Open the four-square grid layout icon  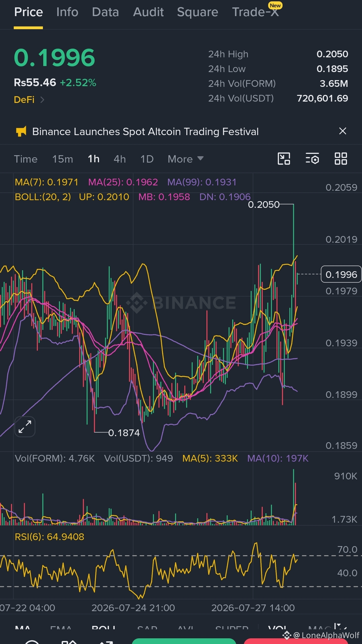(341, 159)
